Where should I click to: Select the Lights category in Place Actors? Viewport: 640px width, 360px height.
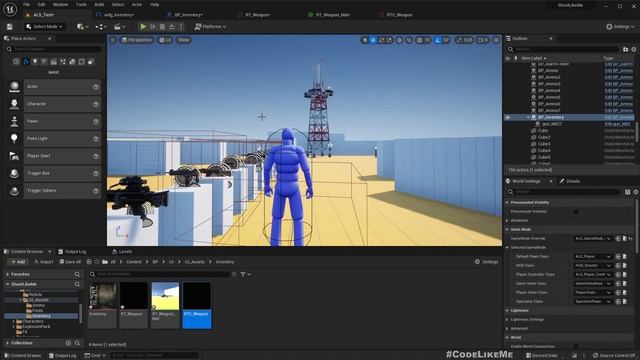pyautogui.click(x=35, y=62)
